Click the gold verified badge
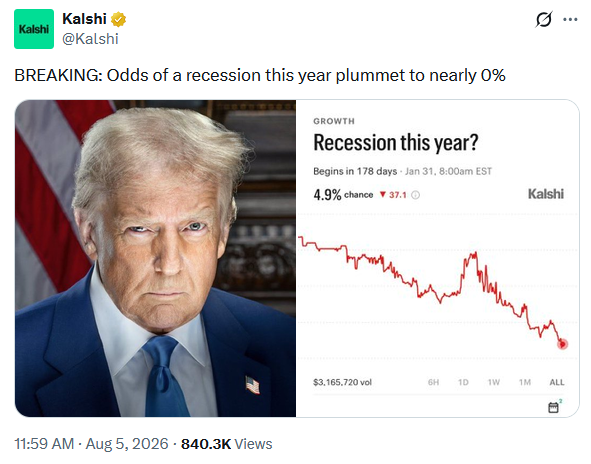 tap(118, 19)
